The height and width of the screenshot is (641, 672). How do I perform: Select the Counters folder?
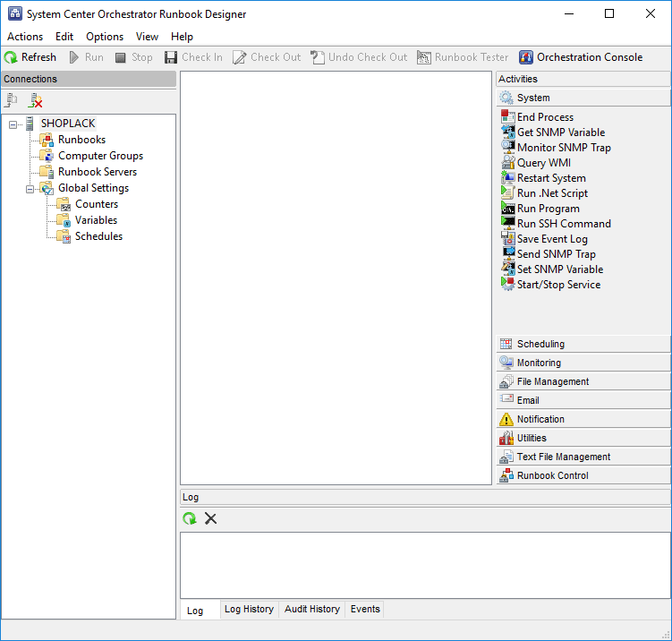(x=97, y=204)
